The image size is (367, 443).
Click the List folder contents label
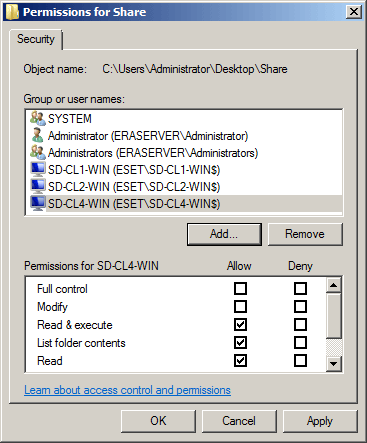[81, 343]
